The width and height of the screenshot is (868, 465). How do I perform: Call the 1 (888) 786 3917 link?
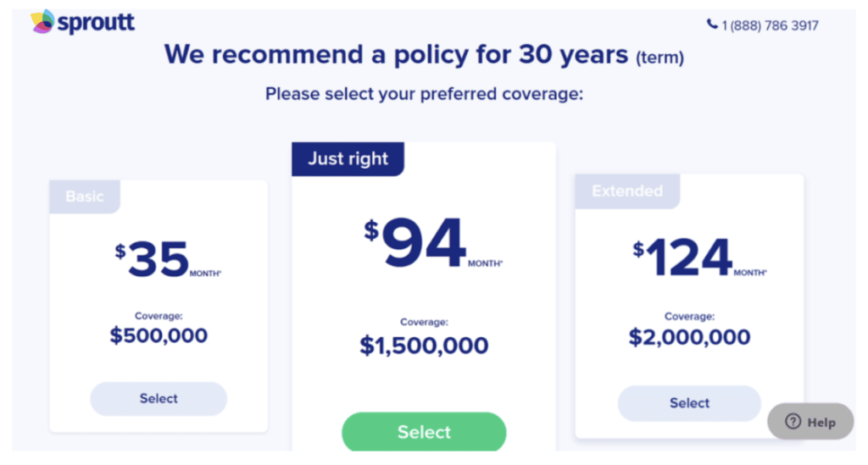pyautogui.click(x=770, y=25)
